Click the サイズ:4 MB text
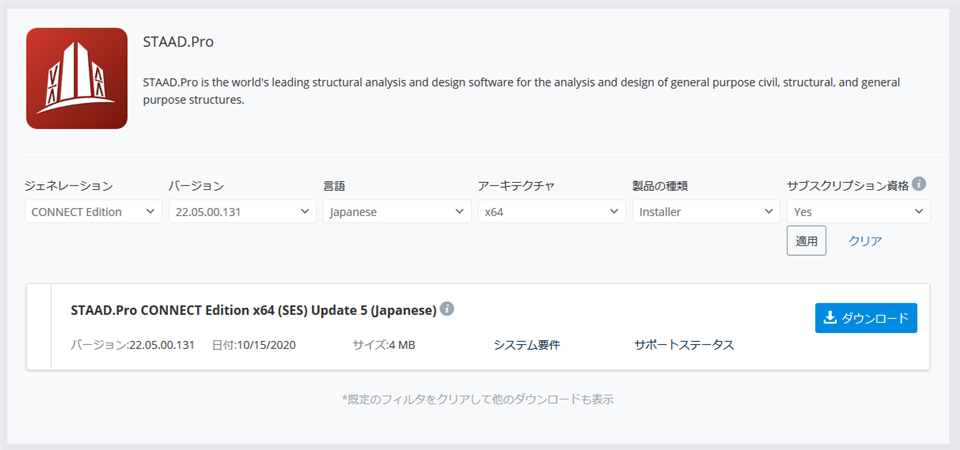This screenshot has height=450, width=960. (384, 345)
